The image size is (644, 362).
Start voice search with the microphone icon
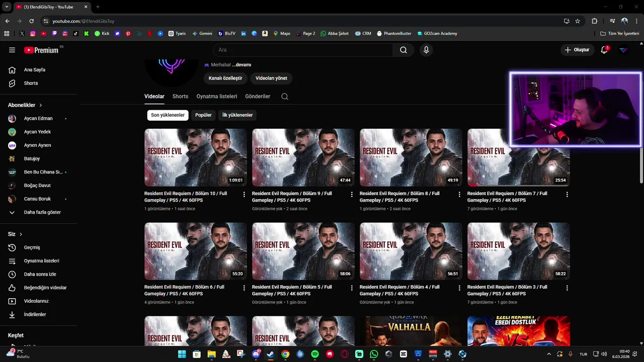tap(426, 50)
